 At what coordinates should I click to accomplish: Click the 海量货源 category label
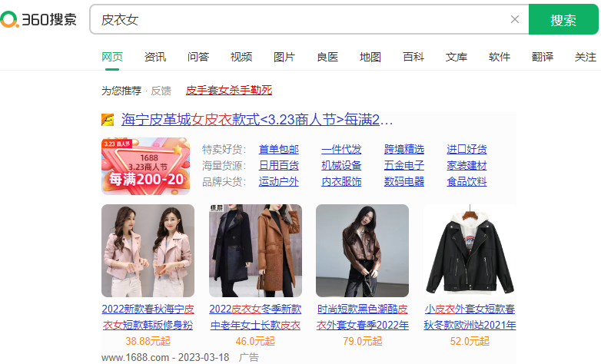click(224, 166)
